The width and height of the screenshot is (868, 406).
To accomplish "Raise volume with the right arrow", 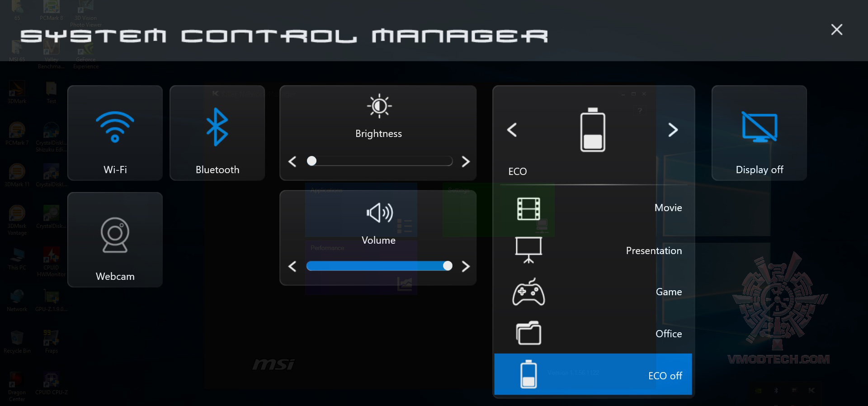I will tap(466, 266).
